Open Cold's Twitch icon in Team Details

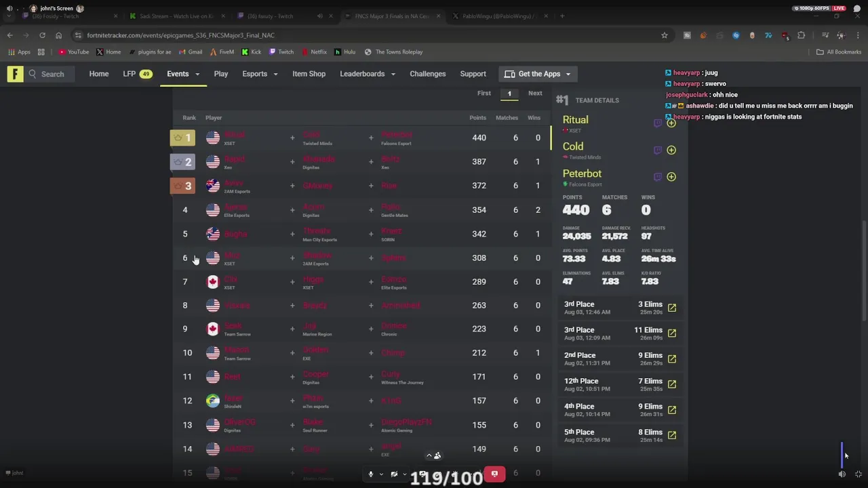pos(657,150)
